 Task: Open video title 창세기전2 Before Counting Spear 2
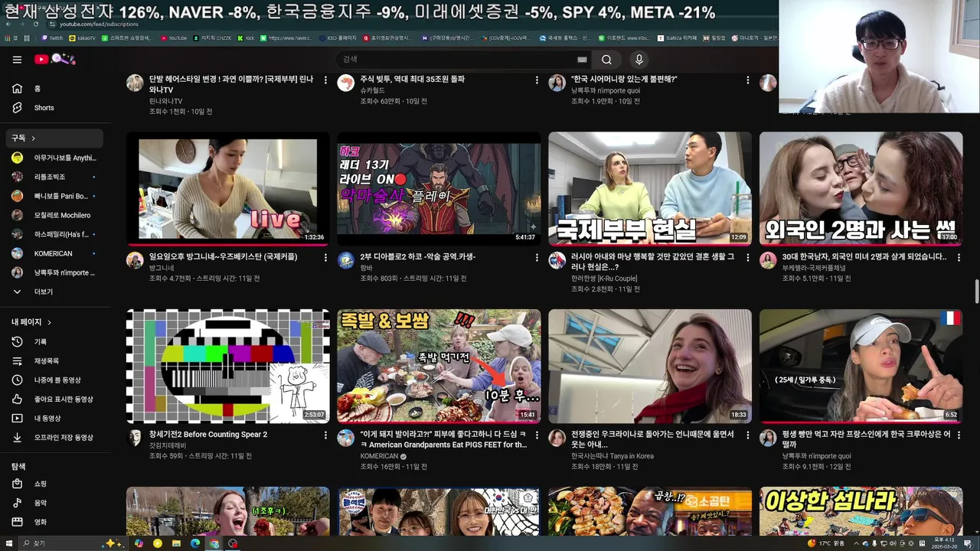click(208, 435)
